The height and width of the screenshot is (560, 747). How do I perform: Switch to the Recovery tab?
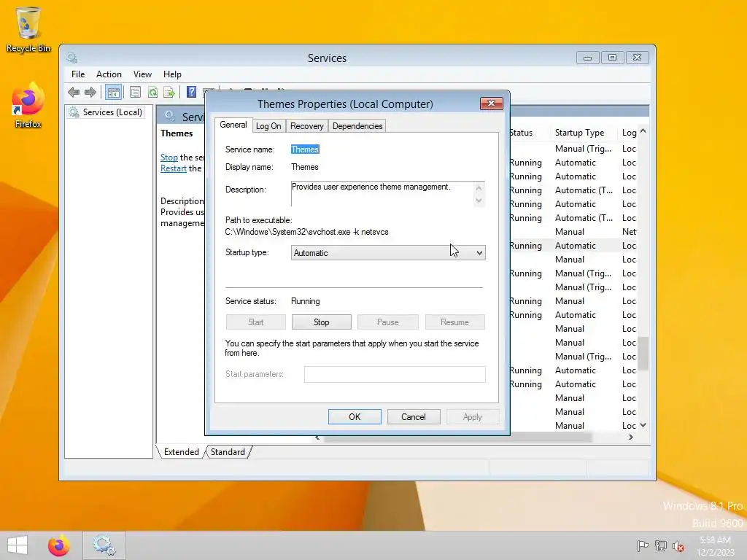click(x=307, y=126)
